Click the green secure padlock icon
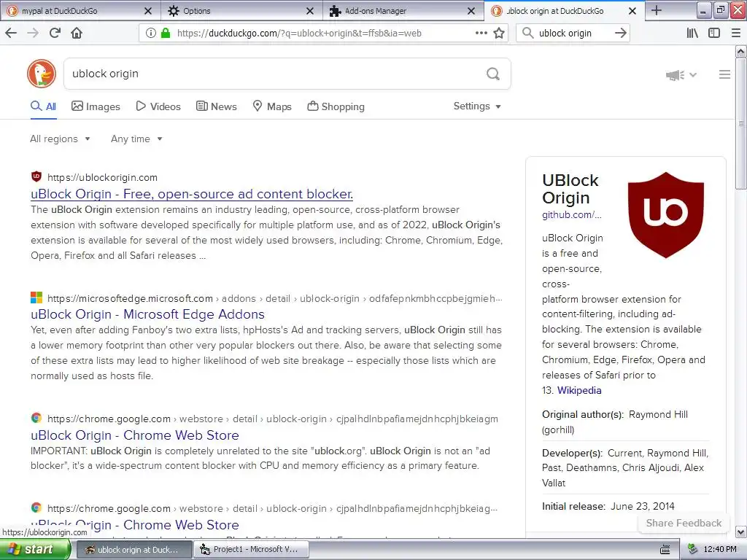The height and width of the screenshot is (560, 747). point(166,33)
